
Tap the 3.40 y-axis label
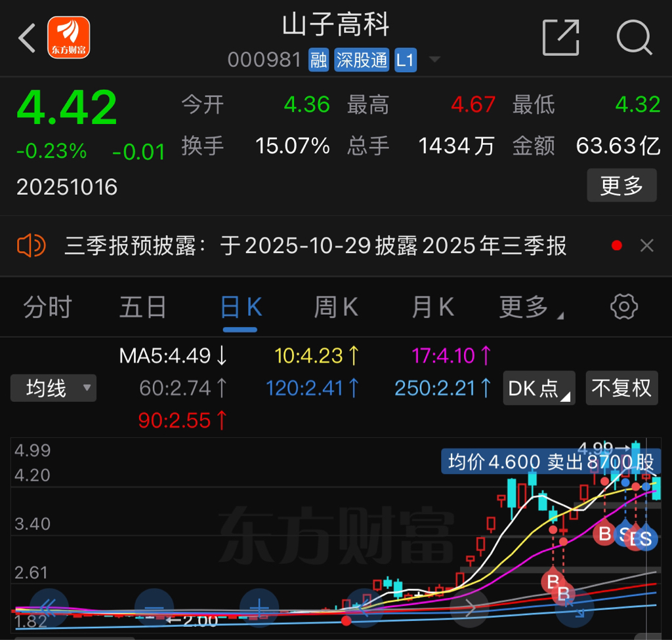pos(33,524)
